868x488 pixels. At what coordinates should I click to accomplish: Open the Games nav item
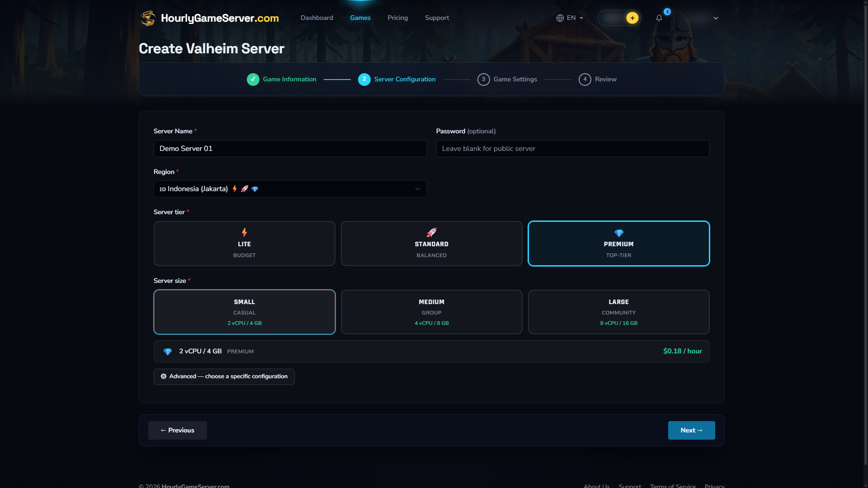pyautogui.click(x=360, y=18)
